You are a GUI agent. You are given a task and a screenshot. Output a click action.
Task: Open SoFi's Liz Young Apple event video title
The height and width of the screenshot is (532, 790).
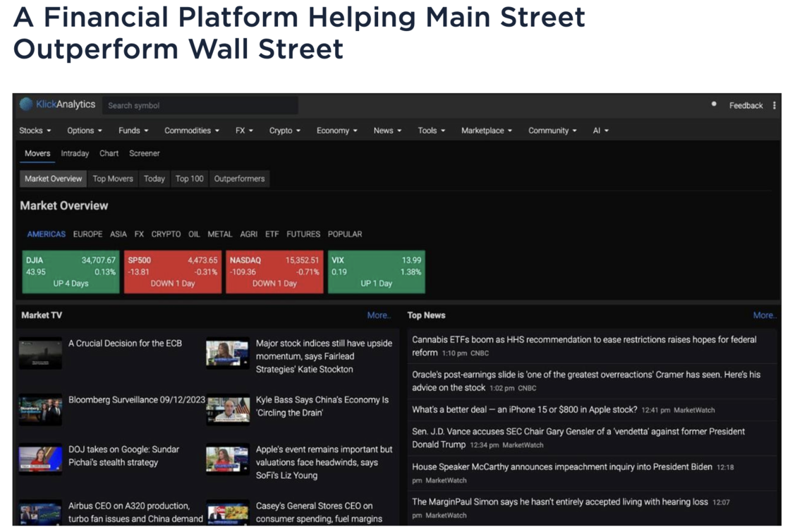tap(324, 462)
